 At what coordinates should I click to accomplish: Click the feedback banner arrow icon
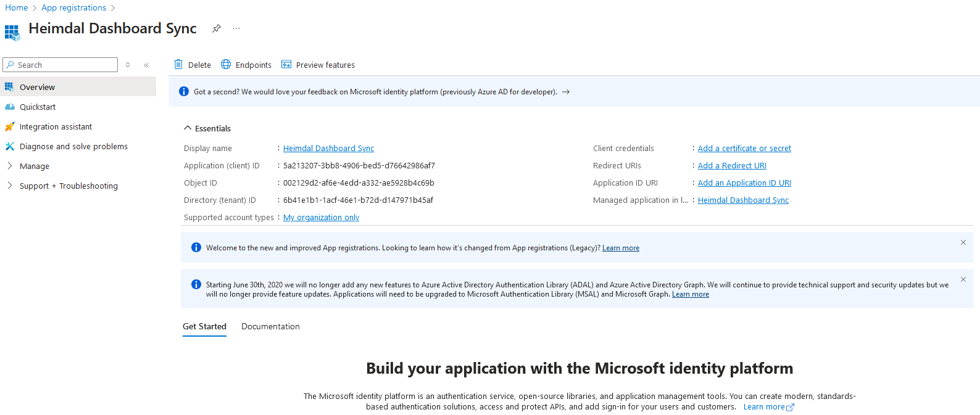[x=566, y=92]
